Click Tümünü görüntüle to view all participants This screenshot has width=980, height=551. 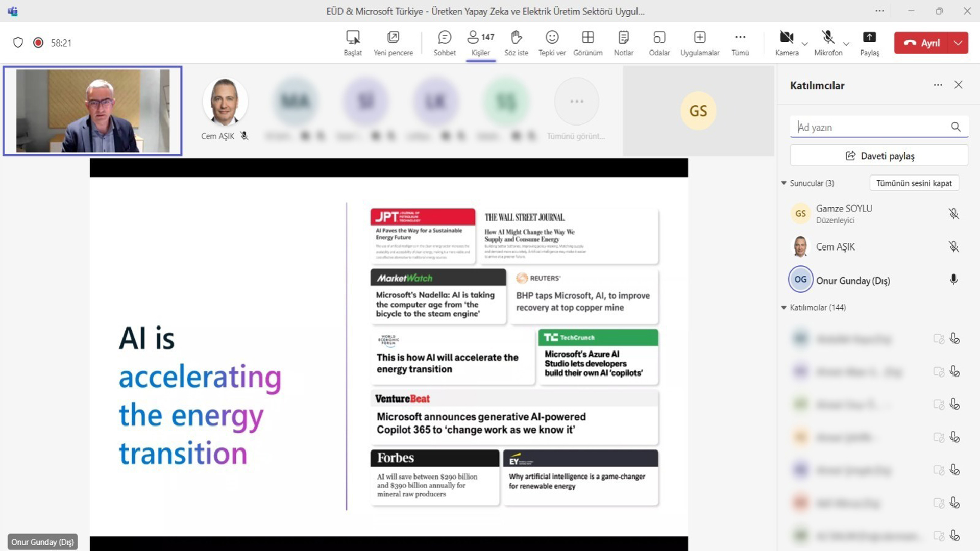[x=576, y=110]
